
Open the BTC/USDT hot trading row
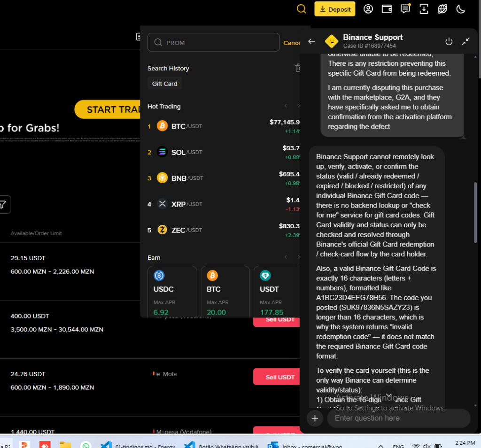tap(223, 126)
